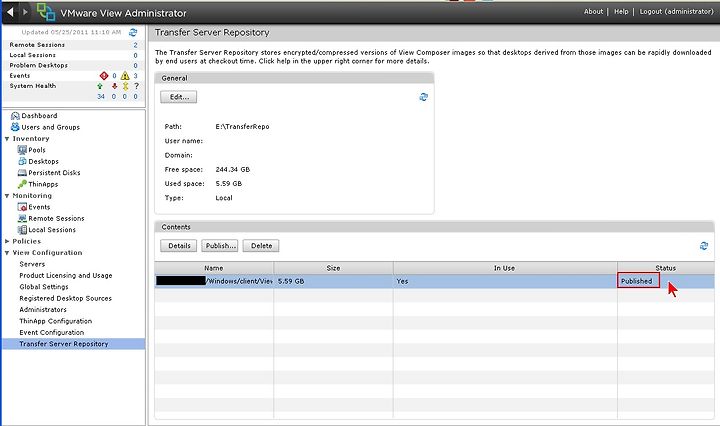720x426 pixels.
Task: Click the Local Sessions tree icon
Action: pyautogui.click(x=22, y=230)
